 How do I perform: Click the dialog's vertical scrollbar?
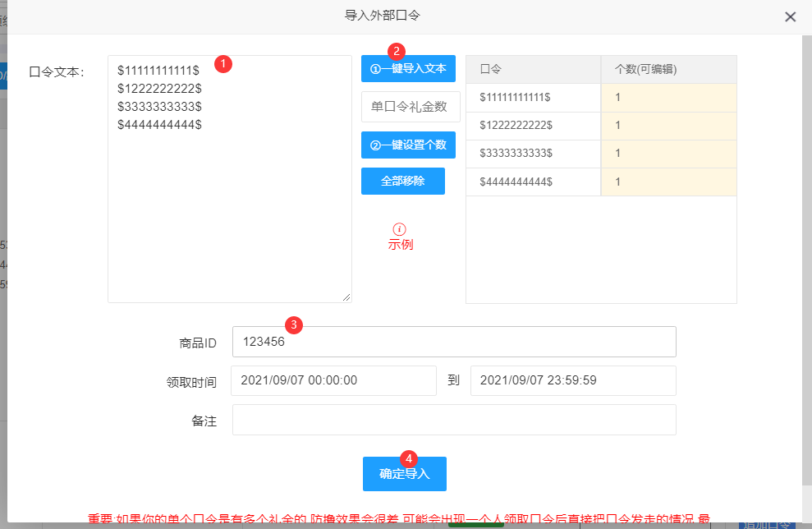pyautogui.click(x=807, y=259)
